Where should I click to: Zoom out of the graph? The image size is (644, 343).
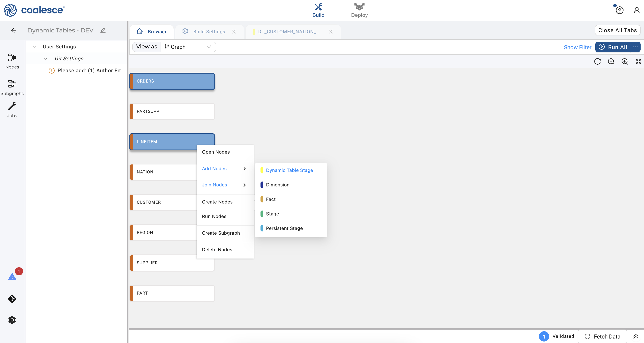611,61
